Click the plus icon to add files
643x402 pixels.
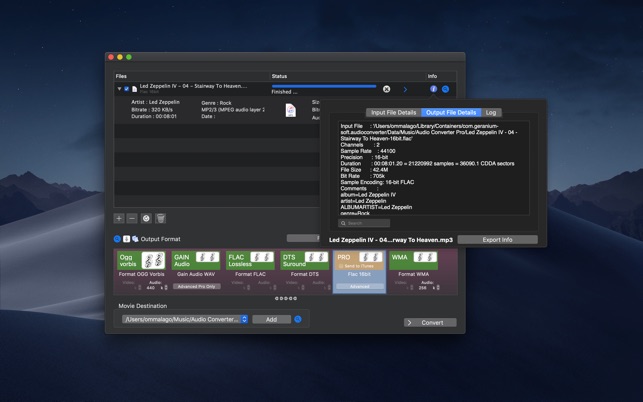[119, 218]
